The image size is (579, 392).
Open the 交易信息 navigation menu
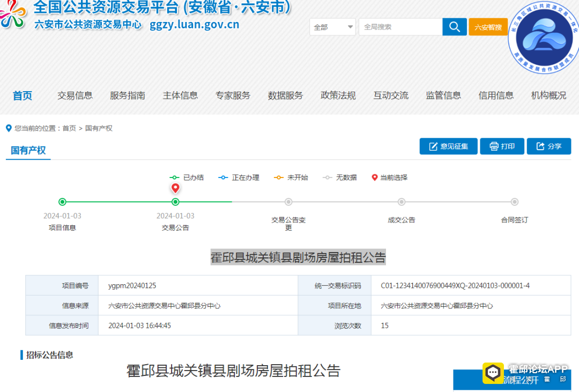click(x=75, y=95)
